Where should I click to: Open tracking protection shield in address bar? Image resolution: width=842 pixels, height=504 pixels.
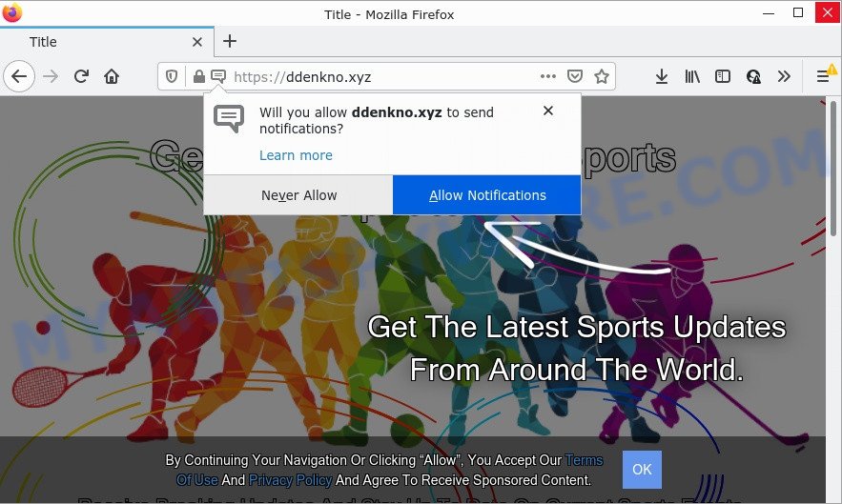click(172, 77)
